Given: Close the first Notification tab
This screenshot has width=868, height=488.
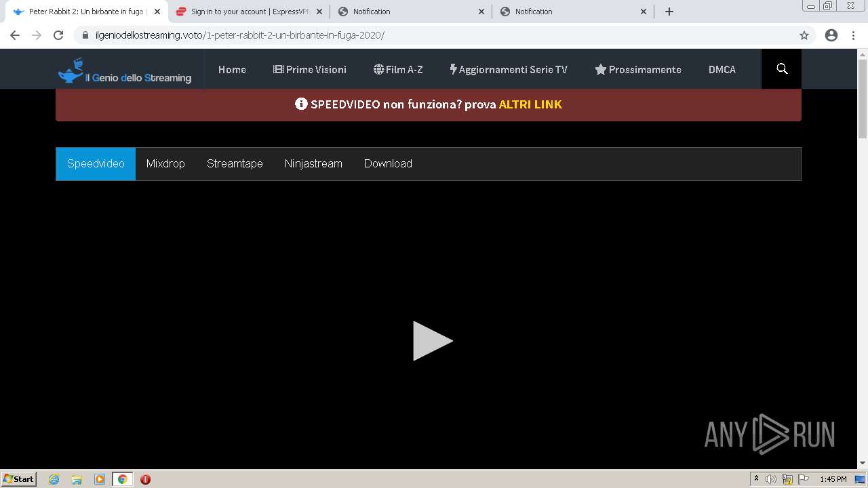Looking at the screenshot, I should [x=481, y=12].
